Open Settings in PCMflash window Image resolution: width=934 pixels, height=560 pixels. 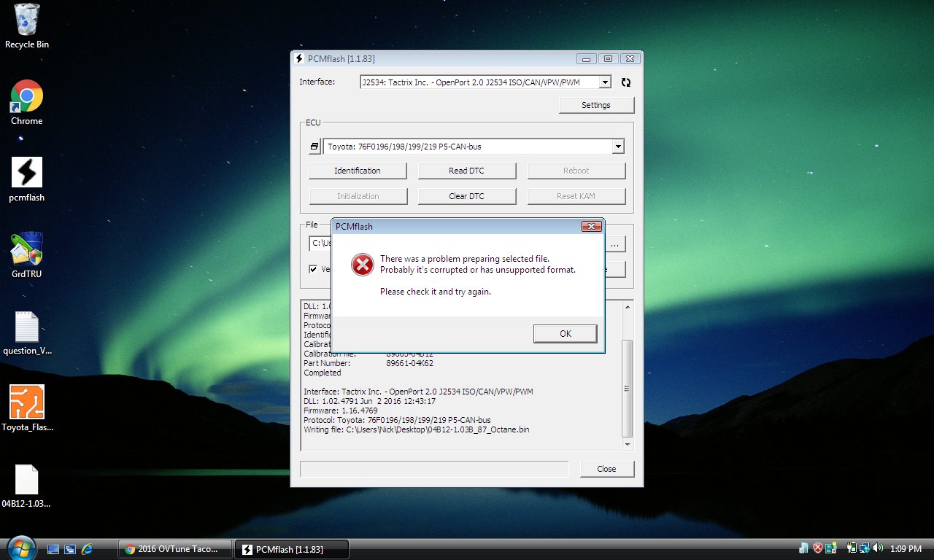[596, 105]
